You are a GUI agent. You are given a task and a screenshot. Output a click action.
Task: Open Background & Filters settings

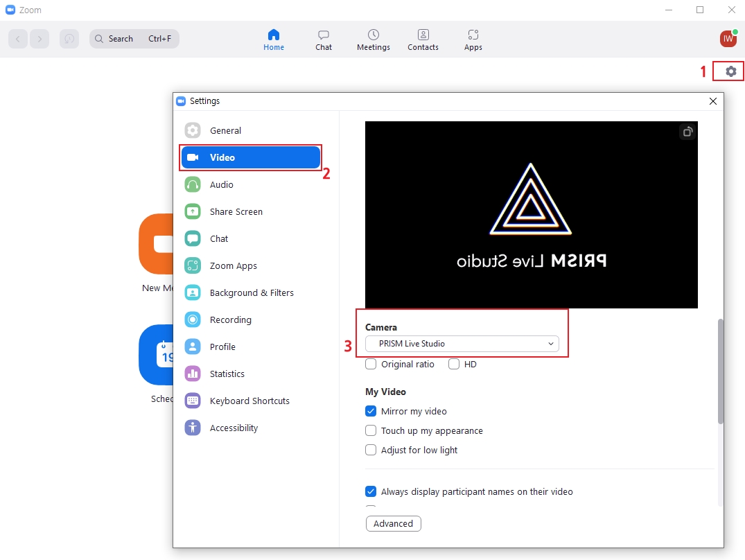[250, 292]
